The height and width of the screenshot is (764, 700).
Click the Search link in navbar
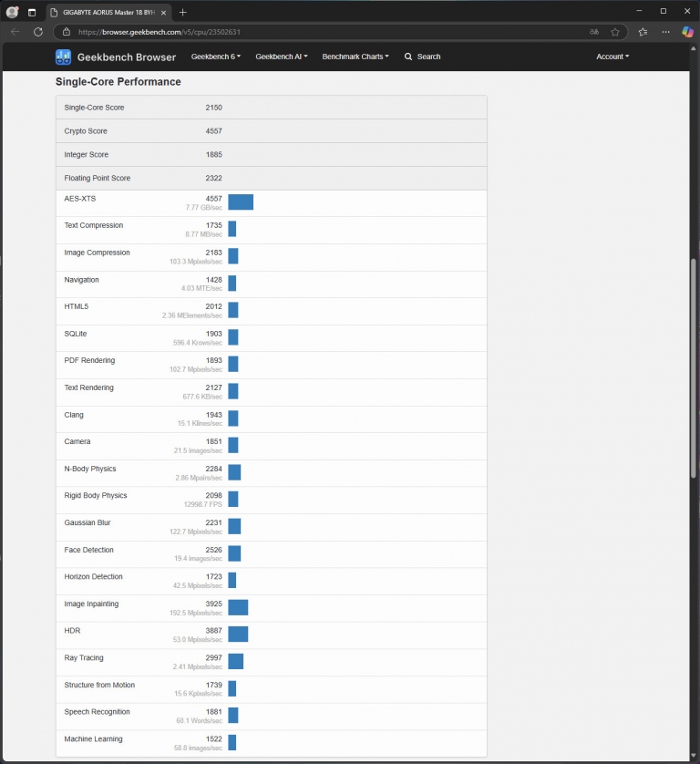point(428,57)
